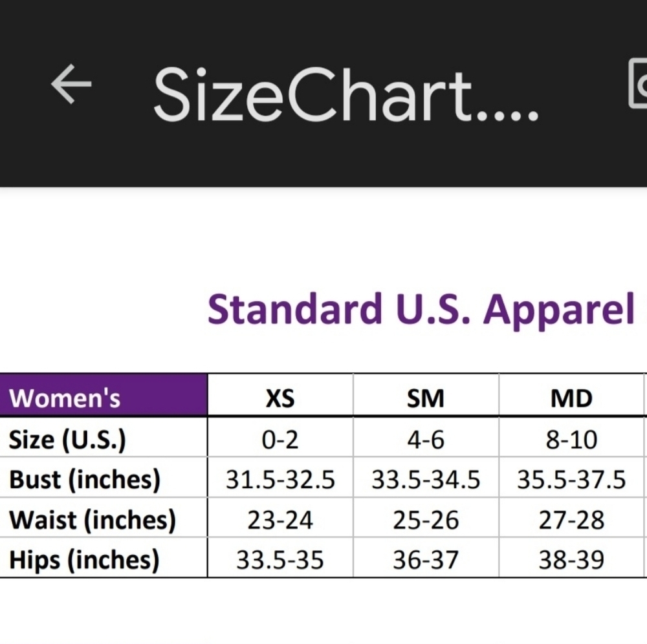Tap the back arrow icon
Screen dimensions: 647x644
71,83
